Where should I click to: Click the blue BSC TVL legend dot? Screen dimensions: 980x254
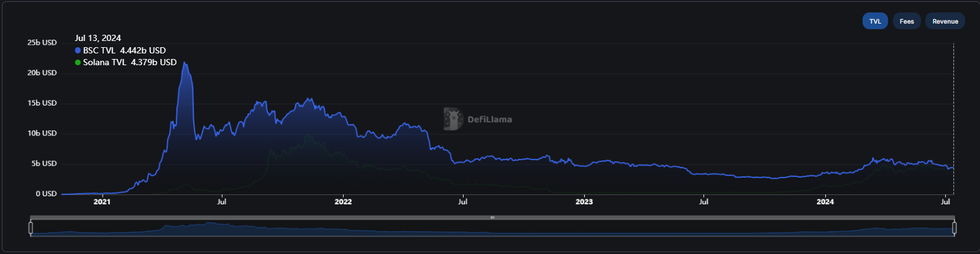click(x=78, y=50)
